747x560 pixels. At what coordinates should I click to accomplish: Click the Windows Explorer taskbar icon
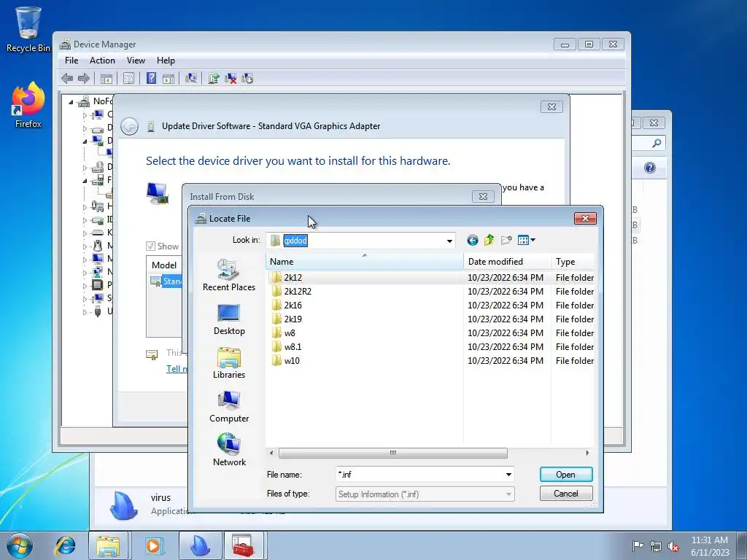click(x=109, y=545)
